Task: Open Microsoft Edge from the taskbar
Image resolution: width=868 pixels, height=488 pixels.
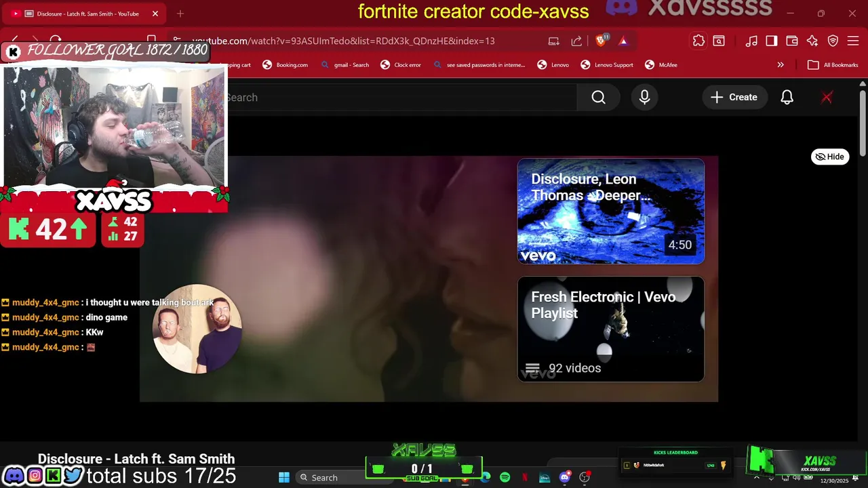Action: click(x=486, y=477)
